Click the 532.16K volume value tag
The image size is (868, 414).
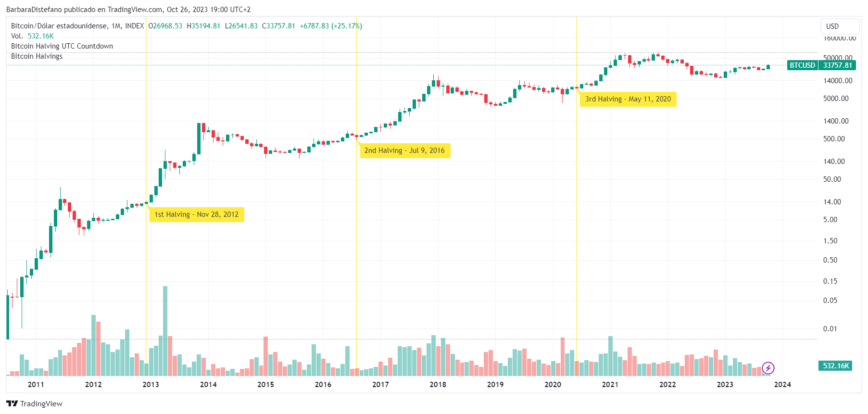coord(836,366)
